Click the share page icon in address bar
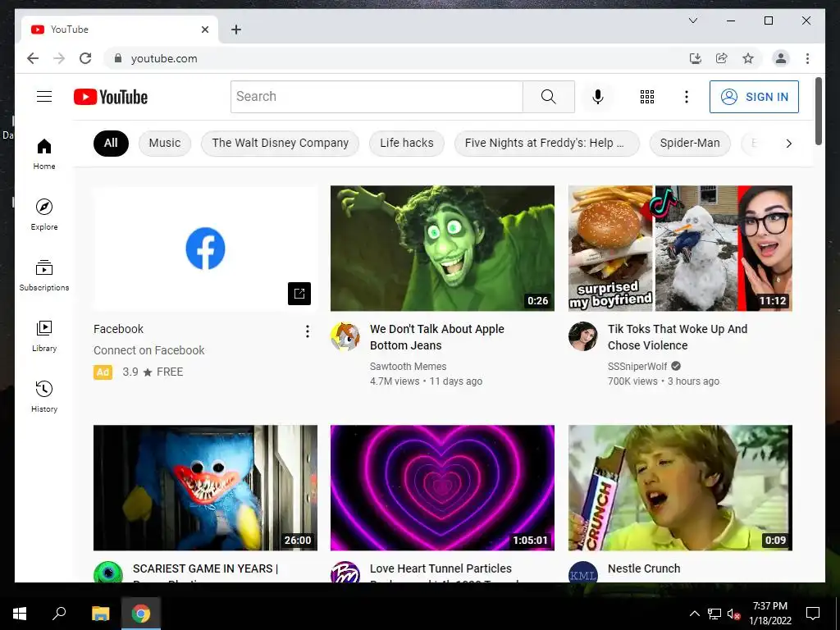 tap(722, 58)
